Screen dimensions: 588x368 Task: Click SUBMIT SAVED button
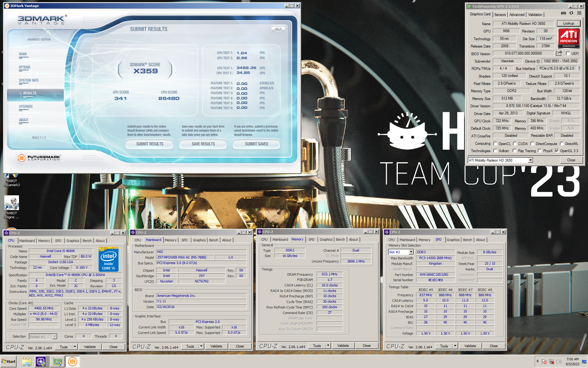click(x=256, y=144)
